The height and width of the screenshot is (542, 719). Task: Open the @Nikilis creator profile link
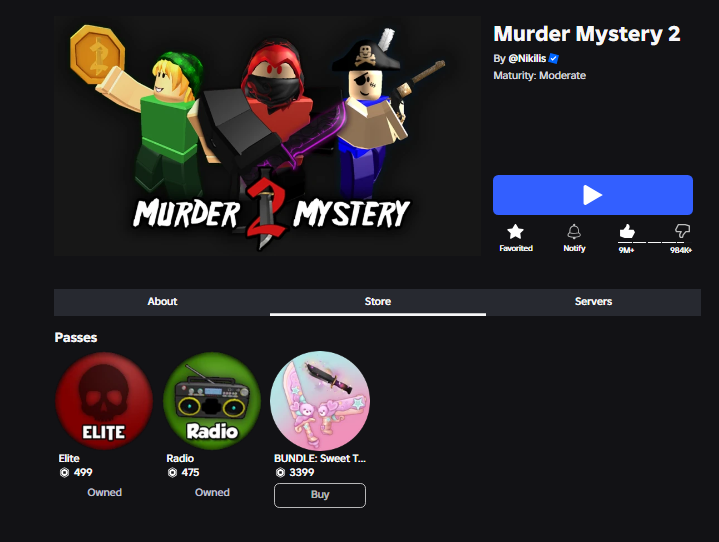click(x=527, y=59)
